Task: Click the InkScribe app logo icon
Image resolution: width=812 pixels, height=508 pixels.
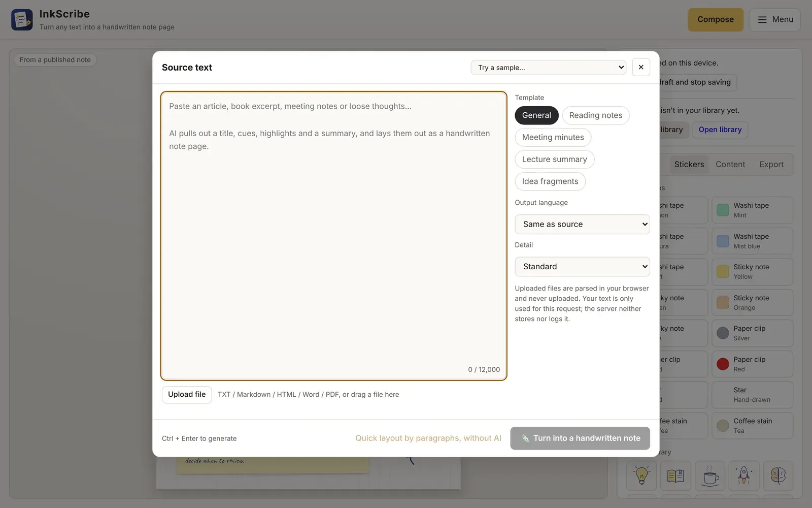Action: [x=22, y=20]
